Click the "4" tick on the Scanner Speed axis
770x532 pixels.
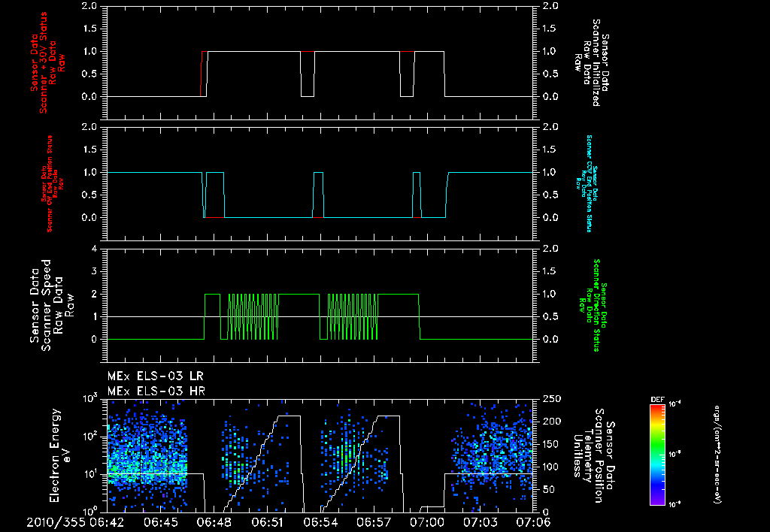pyautogui.click(x=94, y=249)
